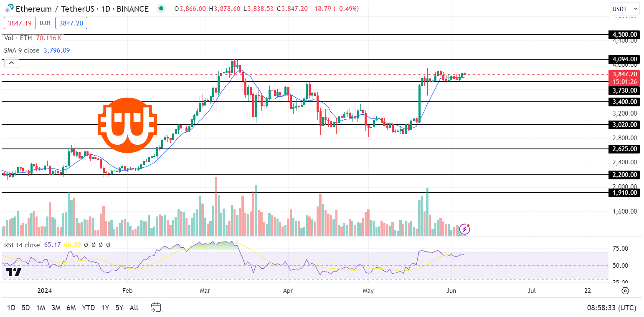The width and height of the screenshot is (644, 317).
Task: Click the Apr label on the time axis
Action: [x=288, y=290]
